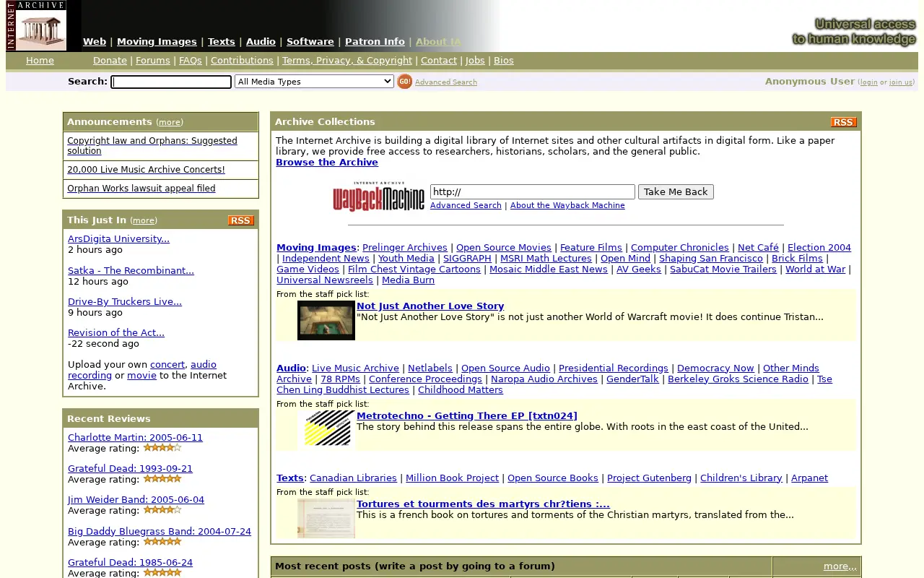The image size is (924, 578).
Task: Open About the Wayback Machine link
Action: [x=567, y=206]
